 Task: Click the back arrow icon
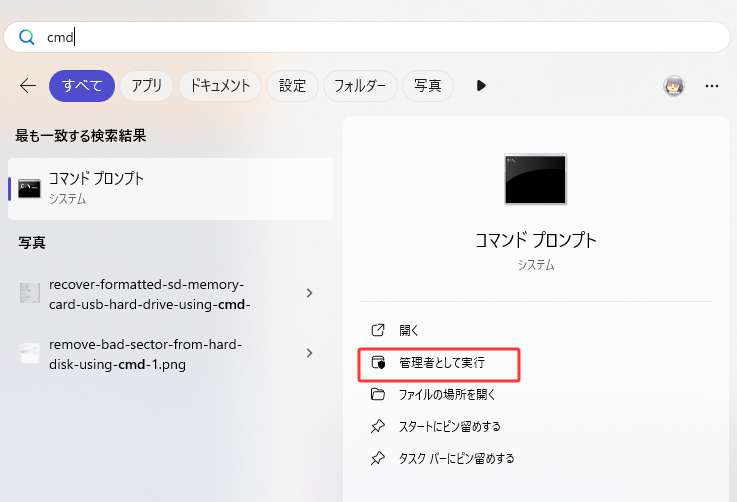(x=28, y=86)
